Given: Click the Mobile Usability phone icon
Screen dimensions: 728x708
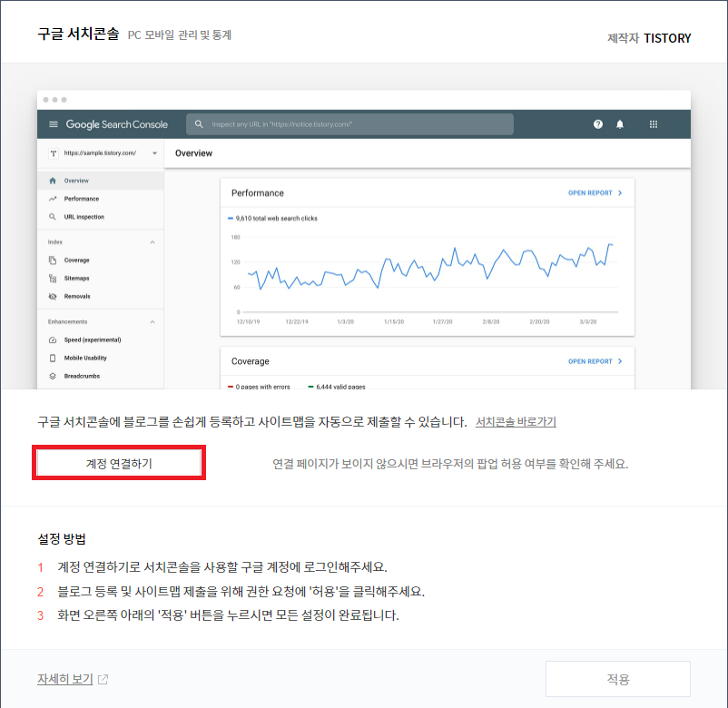Looking at the screenshot, I should 53,358.
